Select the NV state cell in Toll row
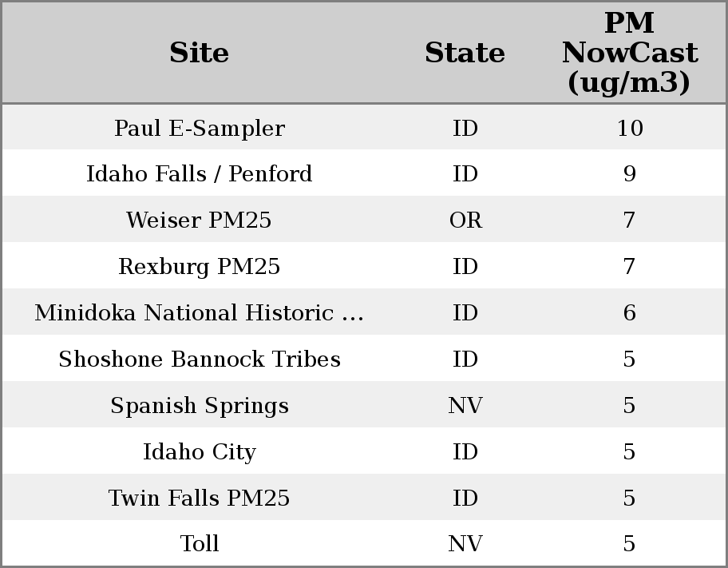This screenshot has height=568, width=728. [465, 544]
